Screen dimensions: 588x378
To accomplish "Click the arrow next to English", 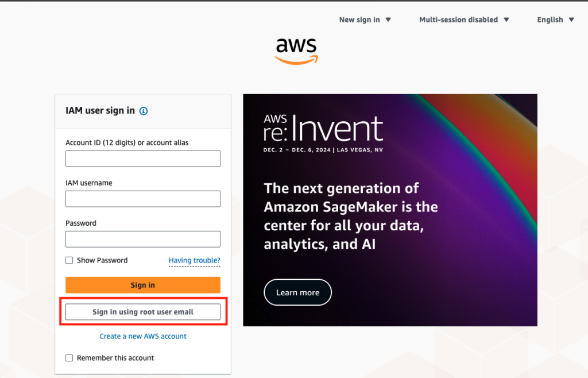I will coord(571,20).
